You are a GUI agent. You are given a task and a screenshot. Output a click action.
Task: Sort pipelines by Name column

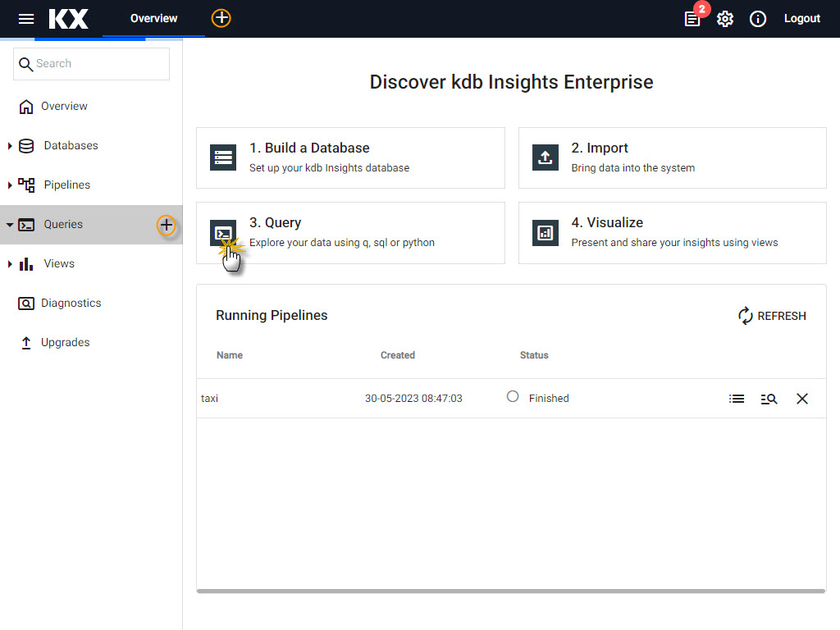click(230, 355)
